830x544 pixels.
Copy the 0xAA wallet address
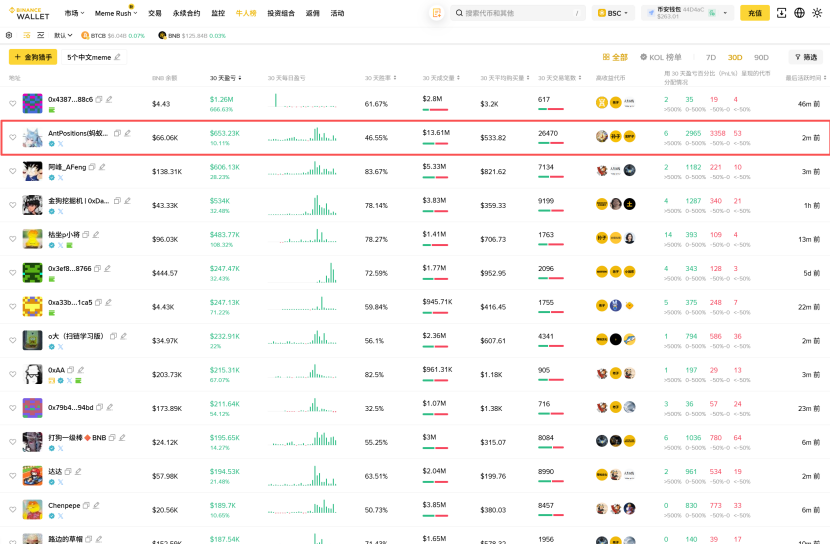coord(70,370)
